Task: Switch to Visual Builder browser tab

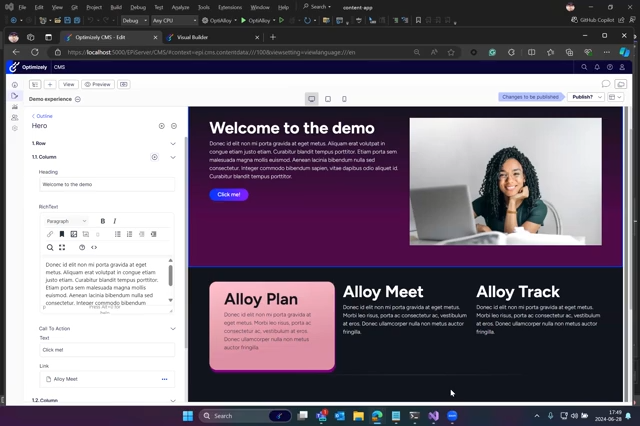Action: (x=212, y=37)
